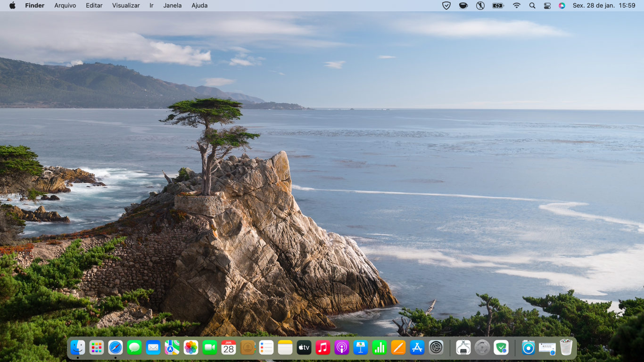Open Safari from the dock
This screenshot has height=362, width=644.
[x=116, y=348]
